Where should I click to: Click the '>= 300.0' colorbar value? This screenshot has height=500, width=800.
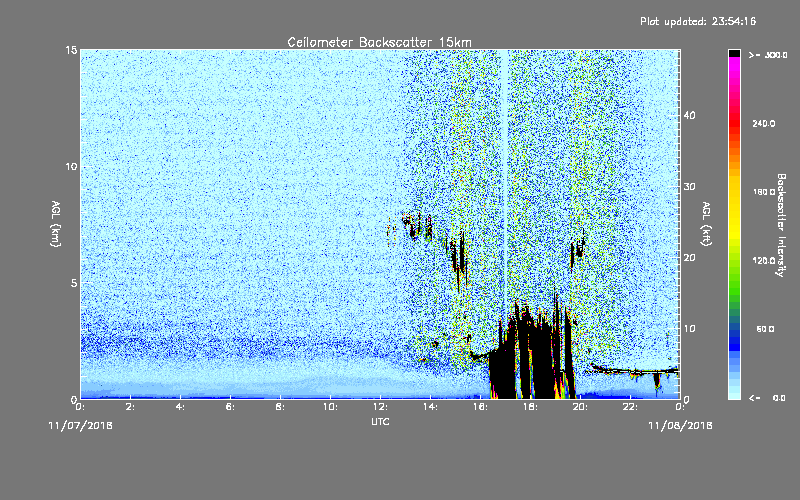tap(768, 55)
